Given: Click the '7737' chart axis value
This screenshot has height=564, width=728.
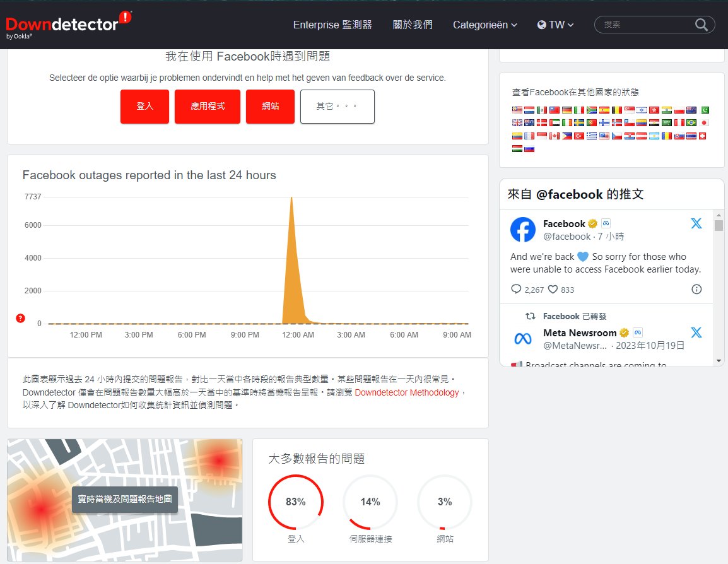Looking at the screenshot, I should (x=33, y=197).
